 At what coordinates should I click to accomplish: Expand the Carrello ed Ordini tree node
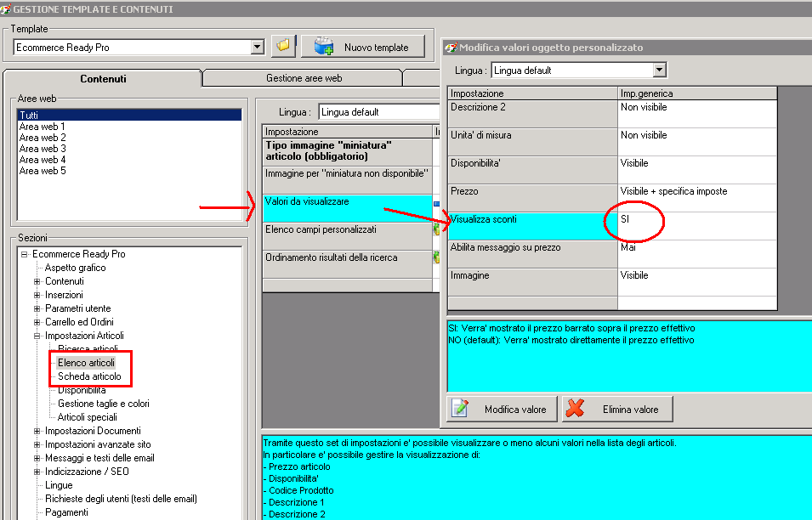coord(37,322)
